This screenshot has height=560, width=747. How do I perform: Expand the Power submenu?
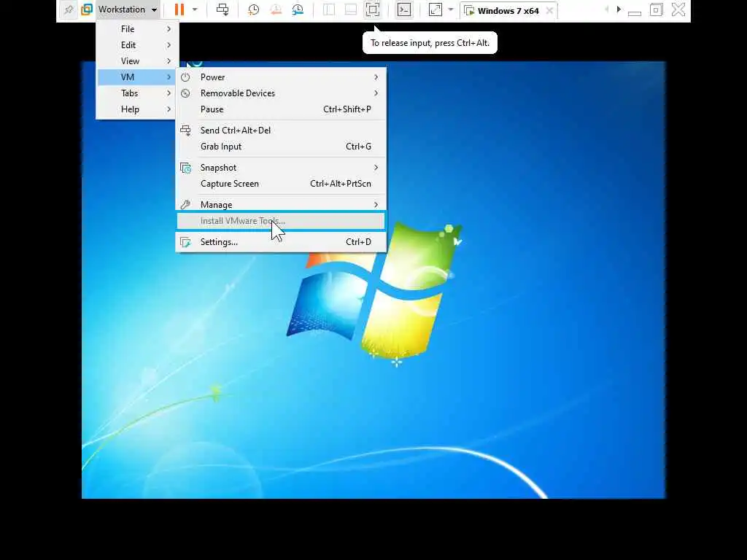pyautogui.click(x=281, y=77)
